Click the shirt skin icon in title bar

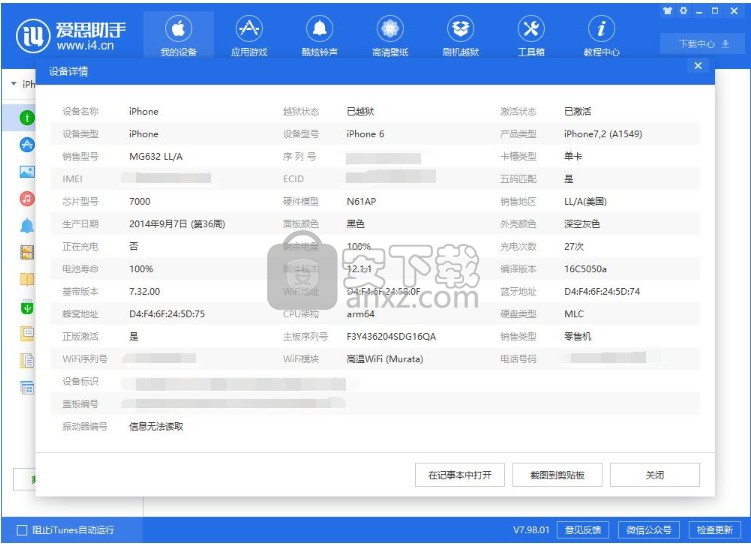(668, 11)
